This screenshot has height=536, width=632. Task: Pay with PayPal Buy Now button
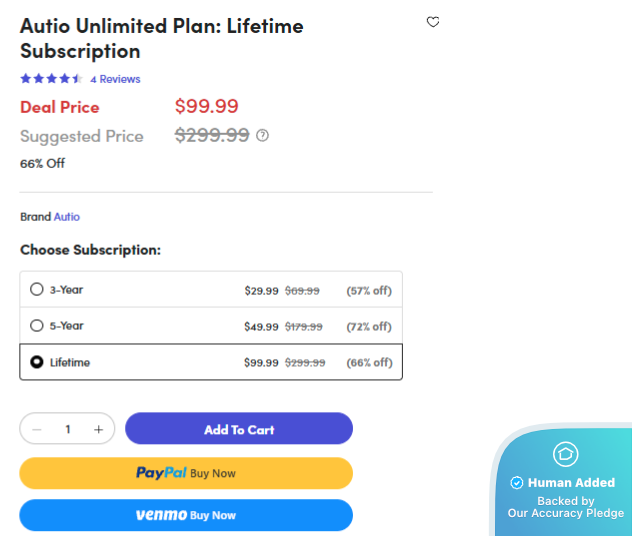click(x=186, y=473)
